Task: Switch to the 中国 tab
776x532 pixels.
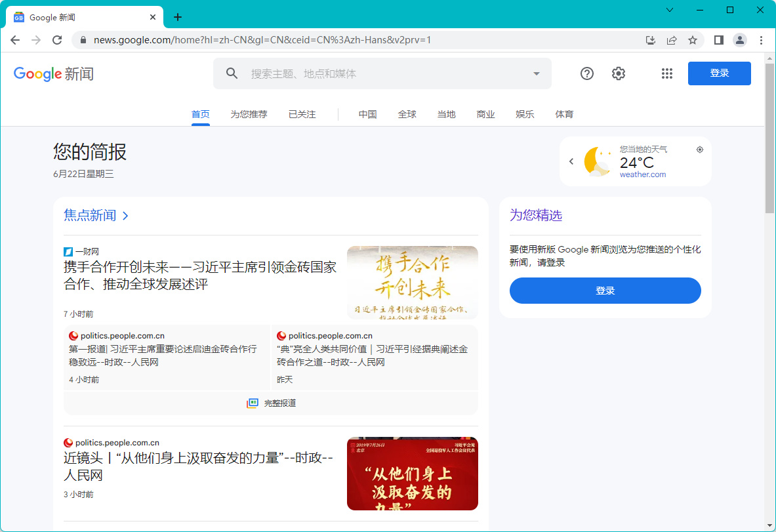Action: [367, 114]
